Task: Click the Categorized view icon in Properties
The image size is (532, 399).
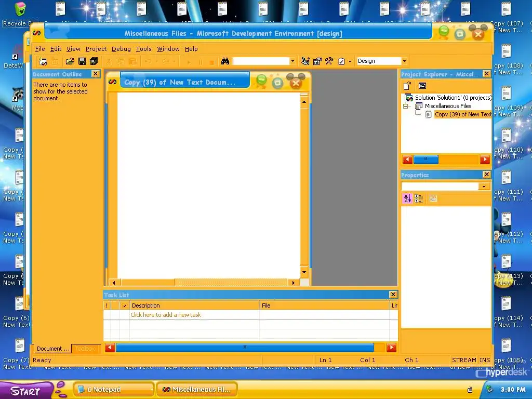Action: pyautogui.click(x=419, y=198)
